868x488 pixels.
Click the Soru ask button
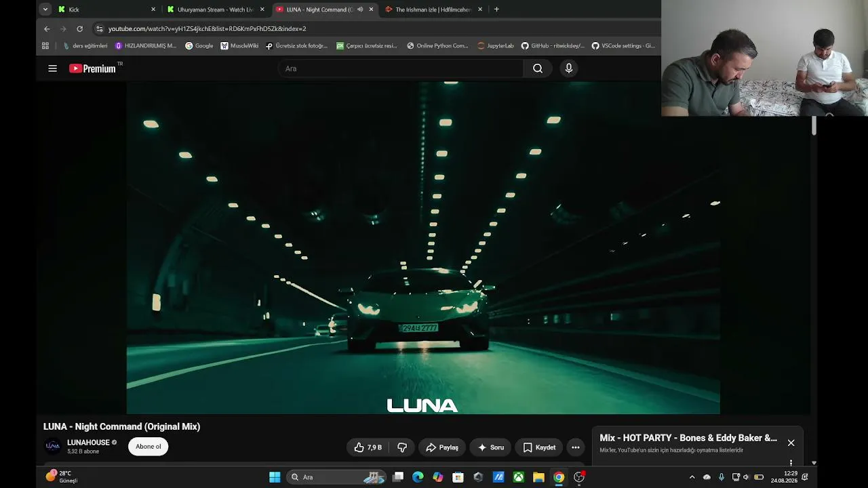point(490,447)
